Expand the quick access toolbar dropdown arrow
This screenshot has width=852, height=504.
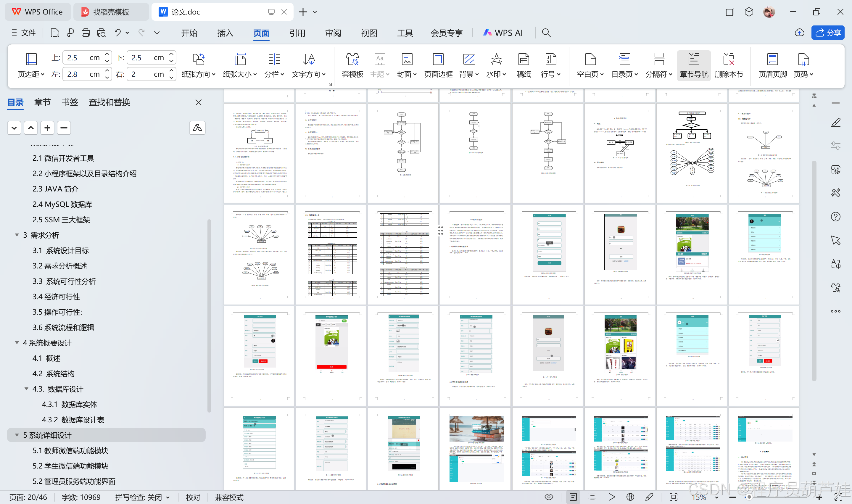click(157, 33)
